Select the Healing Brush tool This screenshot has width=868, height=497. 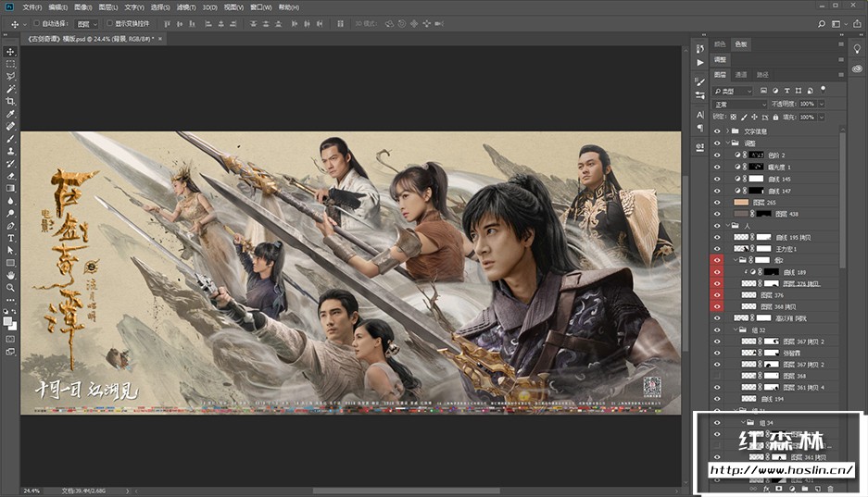coord(10,126)
